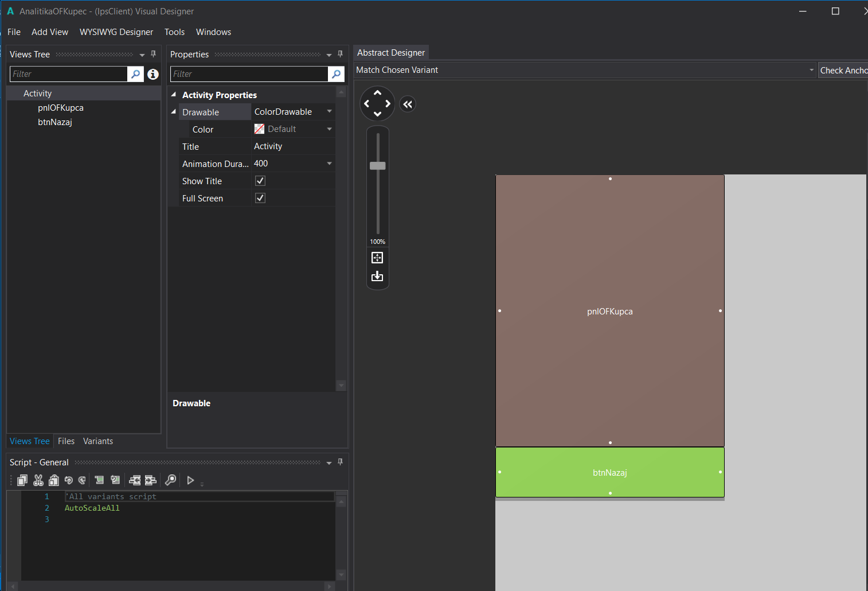Click script line AutoScaleAll
The height and width of the screenshot is (591, 868).
(x=92, y=508)
